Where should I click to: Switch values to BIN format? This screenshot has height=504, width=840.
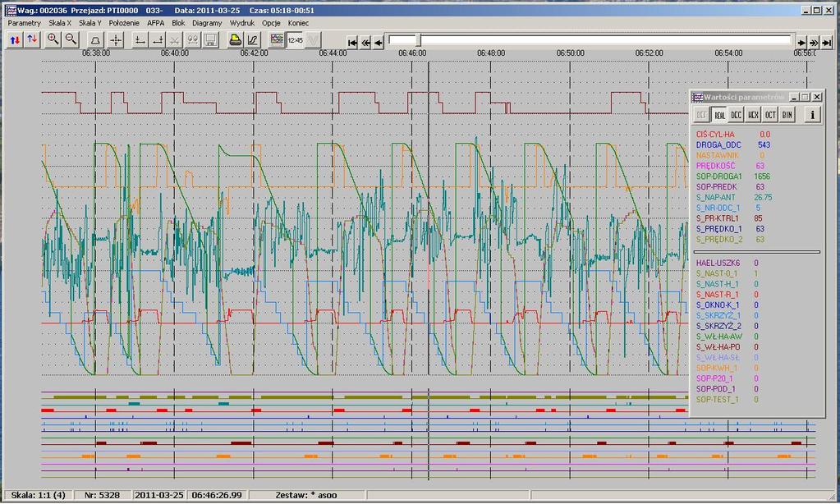coord(787,115)
